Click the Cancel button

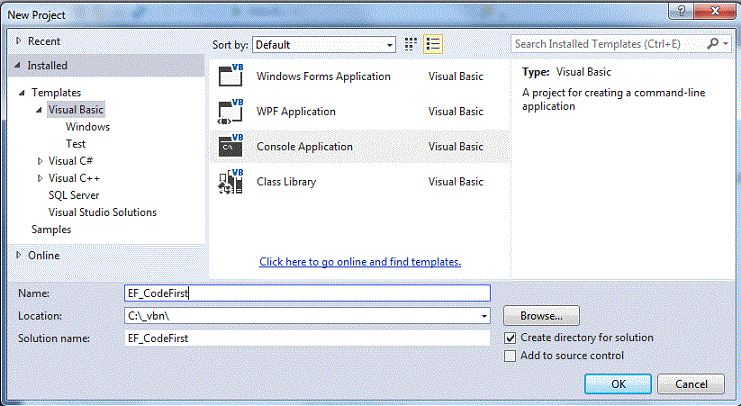691,384
